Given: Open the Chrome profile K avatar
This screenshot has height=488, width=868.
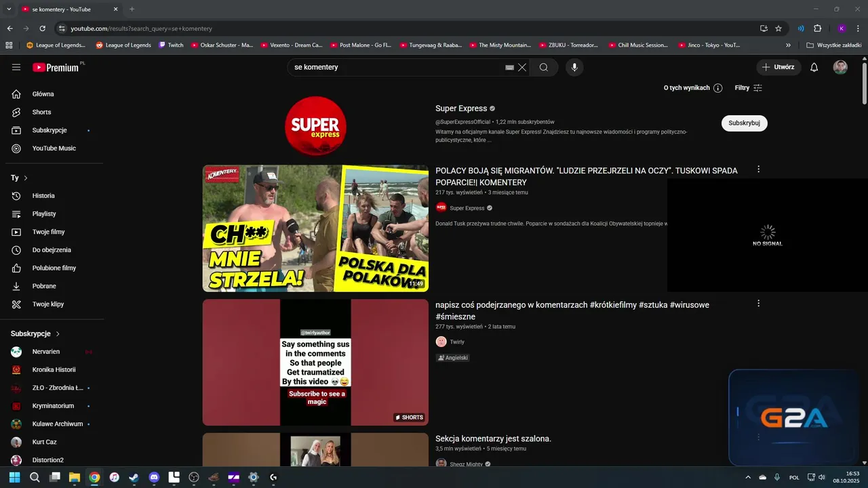Looking at the screenshot, I should 842,28.
